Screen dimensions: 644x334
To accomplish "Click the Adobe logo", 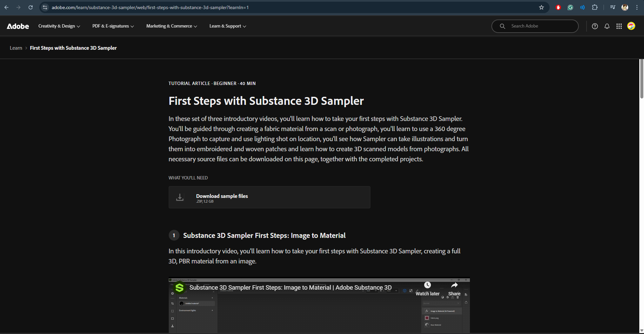I will (x=18, y=26).
